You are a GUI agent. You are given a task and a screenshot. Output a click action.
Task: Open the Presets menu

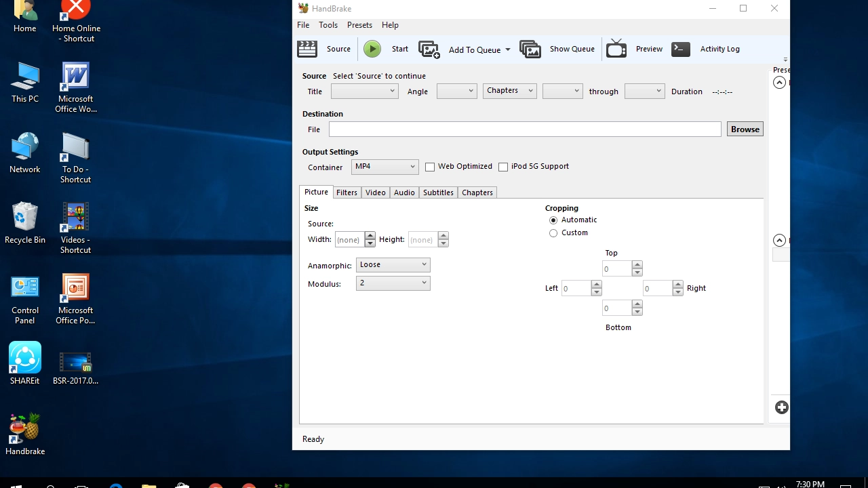pyautogui.click(x=359, y=25)
